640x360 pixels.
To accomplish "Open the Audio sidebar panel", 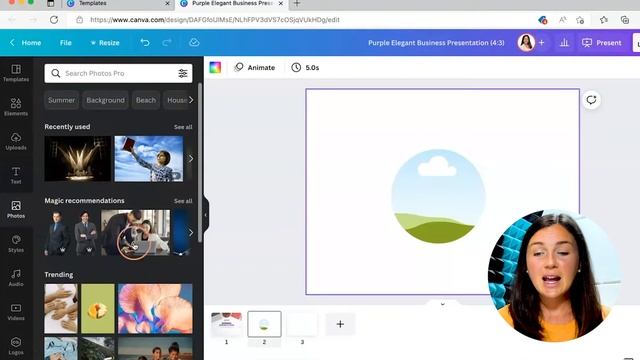I will 16,278.
